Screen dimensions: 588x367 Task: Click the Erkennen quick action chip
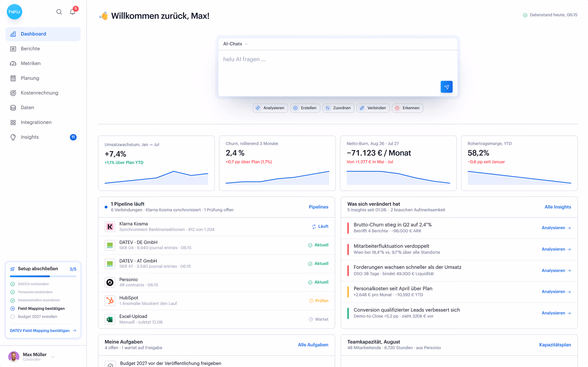(407, 108)
